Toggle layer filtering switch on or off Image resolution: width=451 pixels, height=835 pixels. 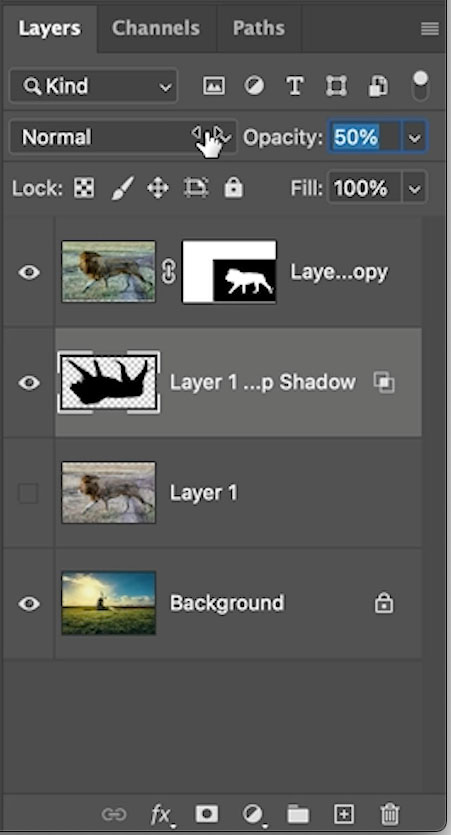tap(421, 86)
